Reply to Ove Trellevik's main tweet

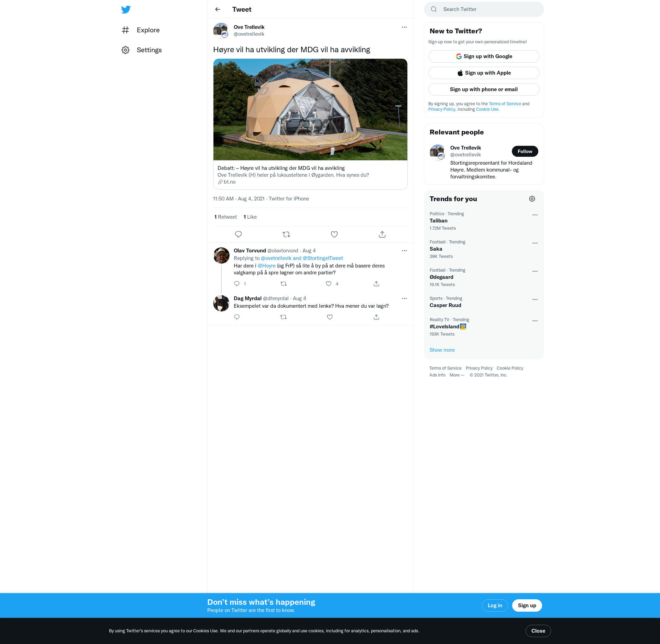[238, 234]
